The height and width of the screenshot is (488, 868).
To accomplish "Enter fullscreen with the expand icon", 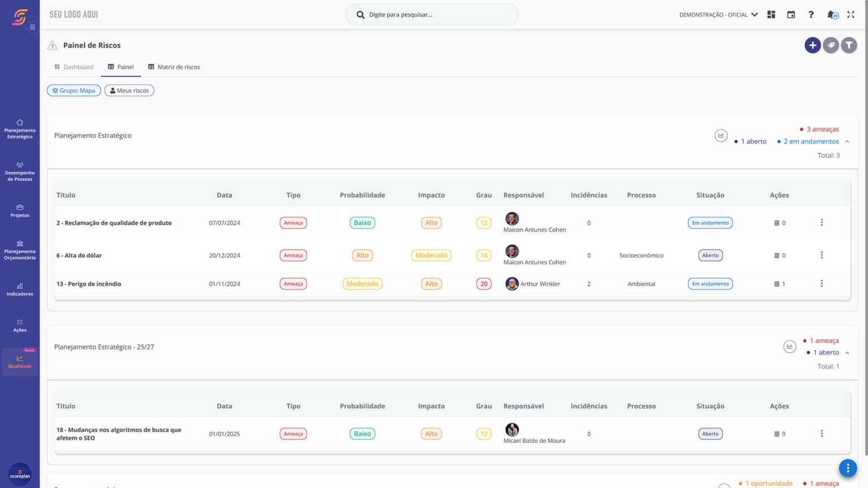I will click(x=850, y=15).
